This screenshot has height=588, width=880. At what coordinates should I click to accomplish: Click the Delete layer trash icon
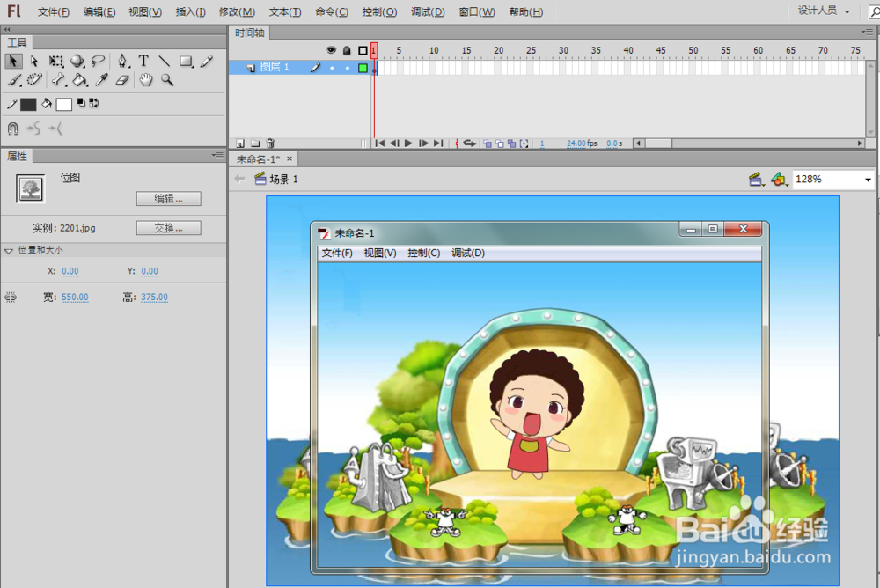(x=270, y=143)
